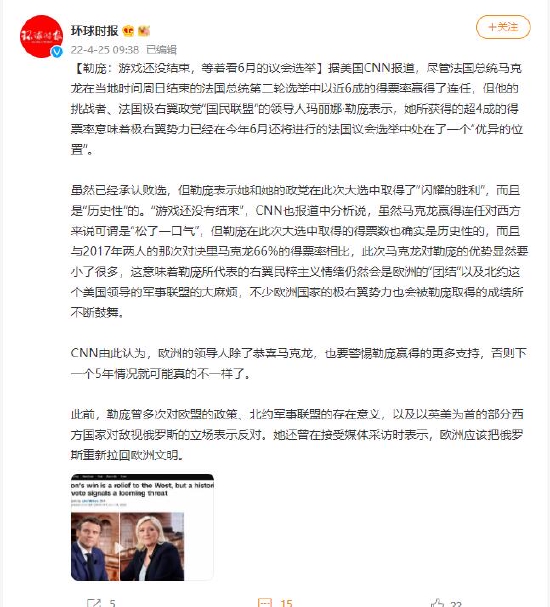Screen dimensions: 550x607
Task: Click the repost count 5
Action: (112, 603)
